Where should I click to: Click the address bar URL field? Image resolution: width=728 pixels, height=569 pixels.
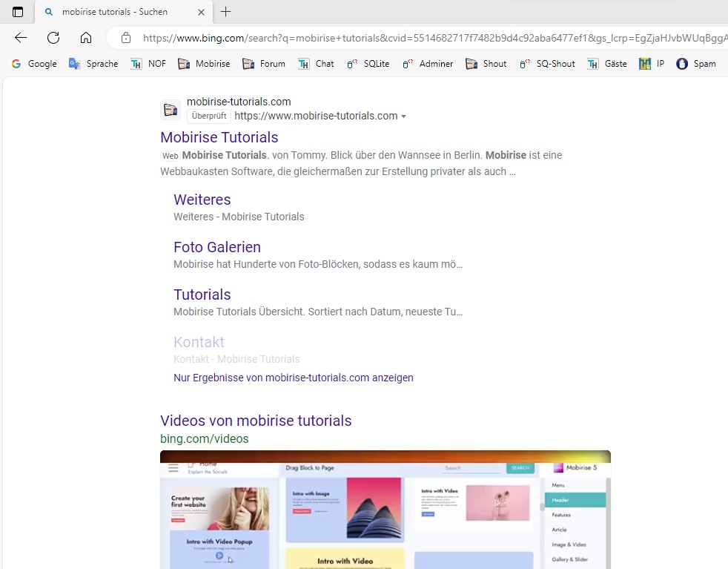(430, 38)
